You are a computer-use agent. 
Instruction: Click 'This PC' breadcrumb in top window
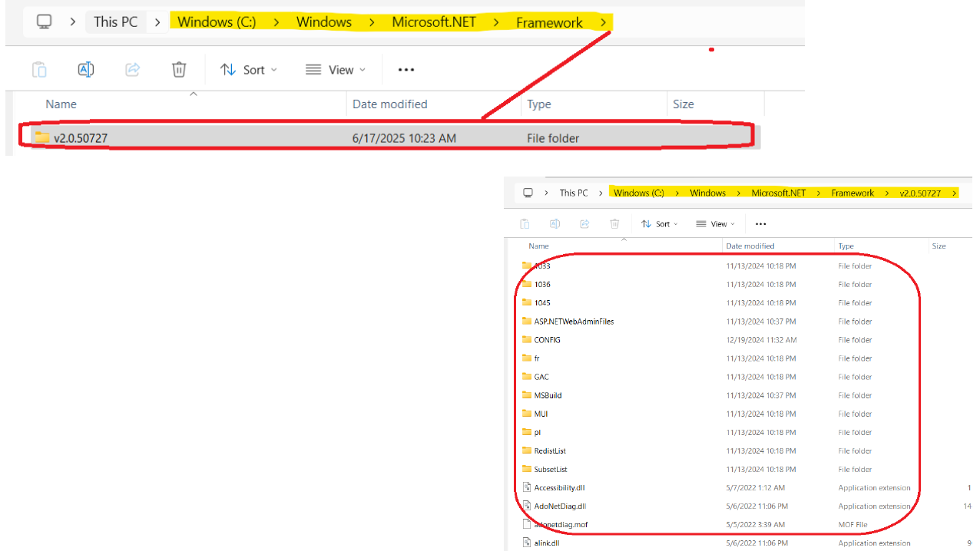tap(115, 21)
